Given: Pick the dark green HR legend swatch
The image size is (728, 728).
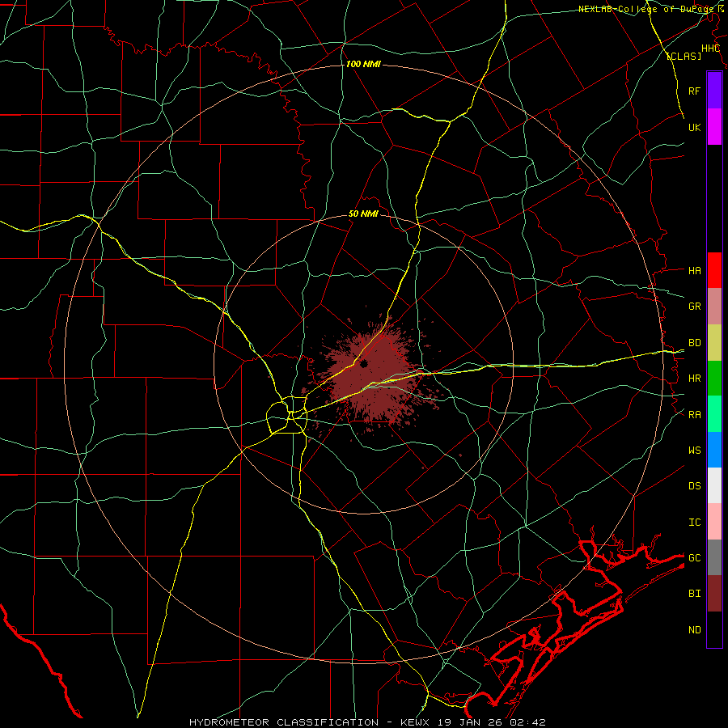Looking at the screenshot, I should (714, 378).
